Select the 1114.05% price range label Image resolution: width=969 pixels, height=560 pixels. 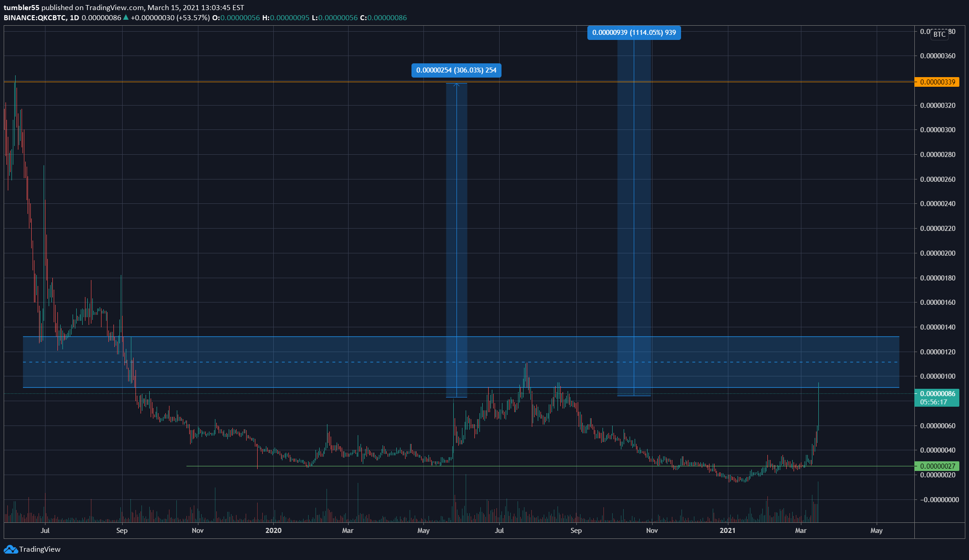pyautogui.click(x=634, y=33)
